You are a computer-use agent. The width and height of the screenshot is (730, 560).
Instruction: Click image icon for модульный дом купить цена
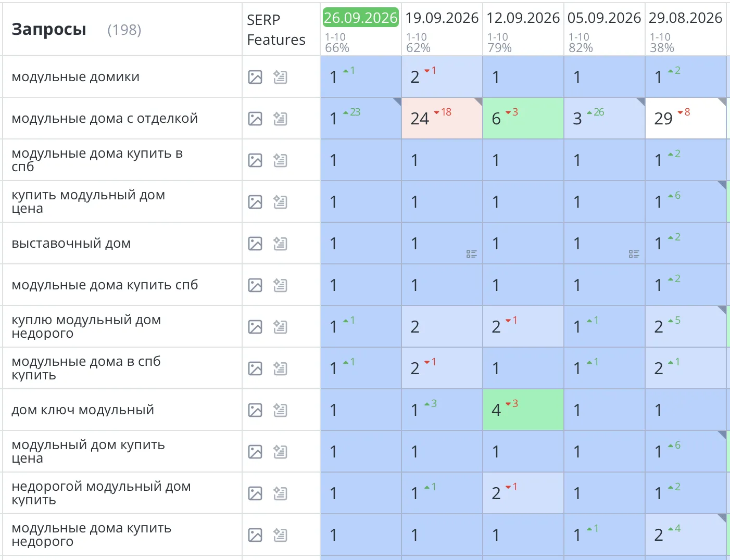255,452
